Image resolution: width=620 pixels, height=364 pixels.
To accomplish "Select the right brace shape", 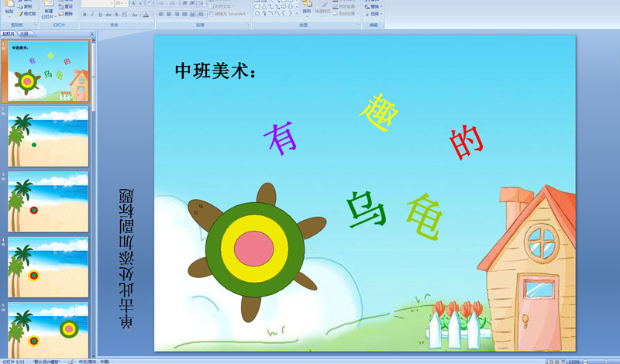I will (291, 13).
